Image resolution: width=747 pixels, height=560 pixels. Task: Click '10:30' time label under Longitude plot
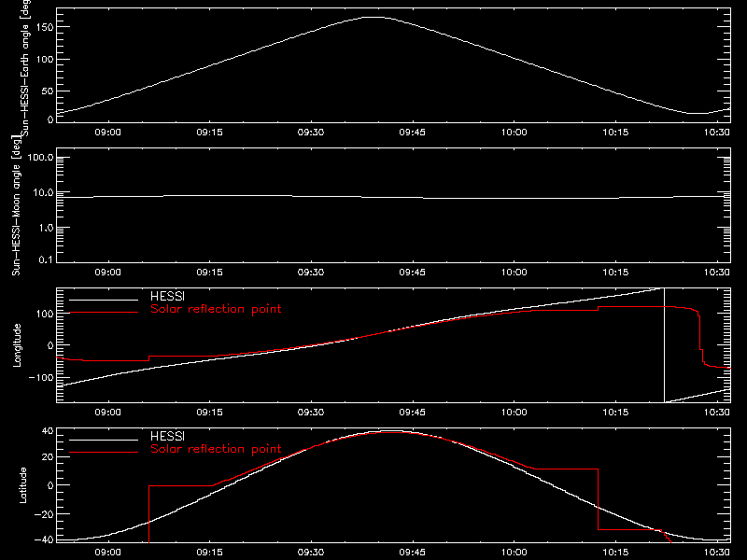pos(717,413)
